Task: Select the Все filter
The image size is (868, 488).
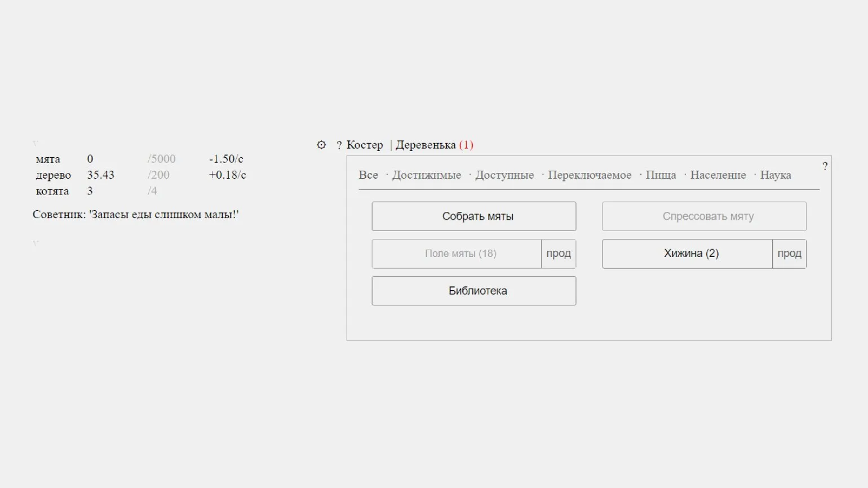Action: point(368,175)
